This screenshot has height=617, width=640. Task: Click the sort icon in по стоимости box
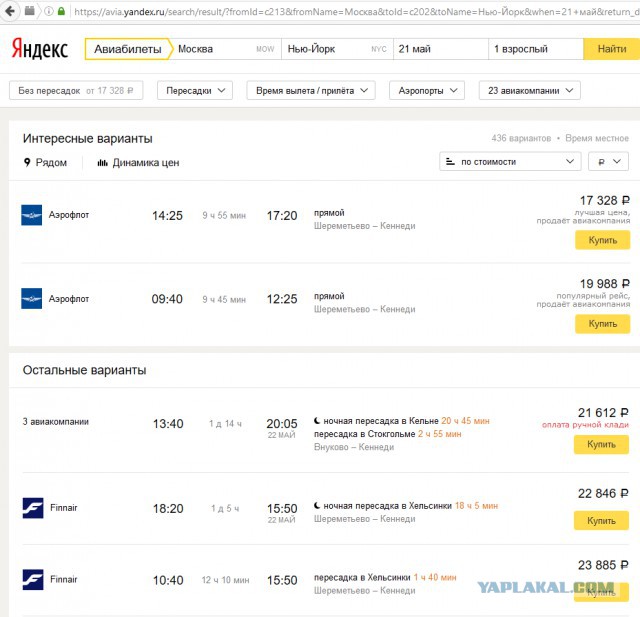click(x=450, y=162)
